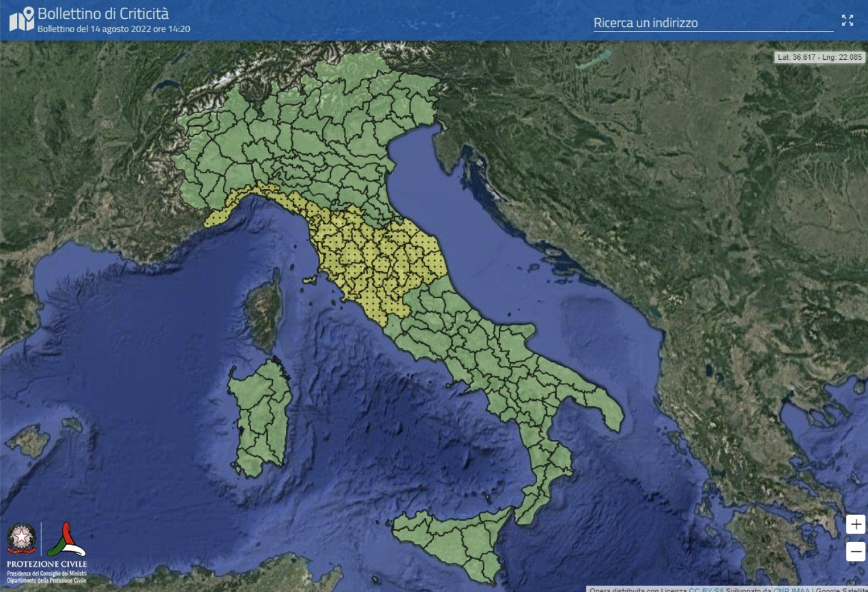868x592 pixels.
Task: Click the Lat/Lng coordinates readout
Action: (820, 57)
